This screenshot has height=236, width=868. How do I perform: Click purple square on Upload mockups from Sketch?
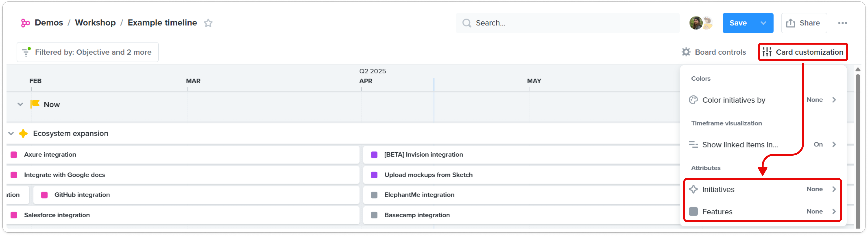374,175
